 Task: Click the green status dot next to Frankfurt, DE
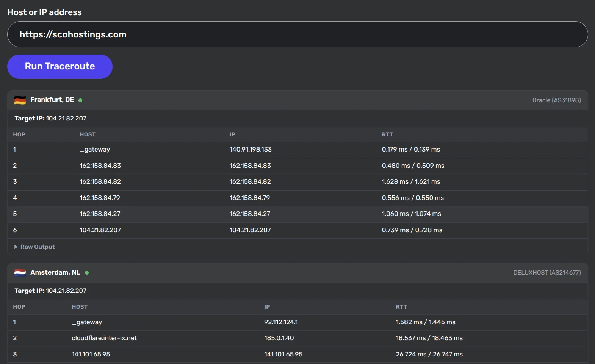tap(80, 100)
